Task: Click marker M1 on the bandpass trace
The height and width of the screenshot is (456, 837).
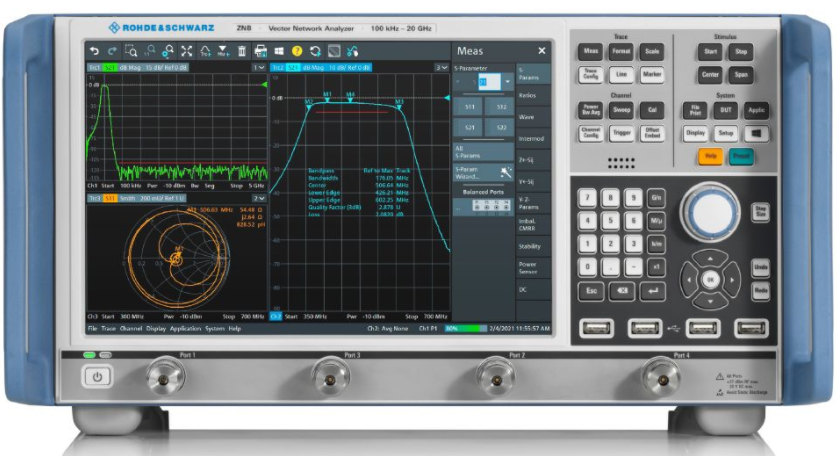Action: (327, 98)
